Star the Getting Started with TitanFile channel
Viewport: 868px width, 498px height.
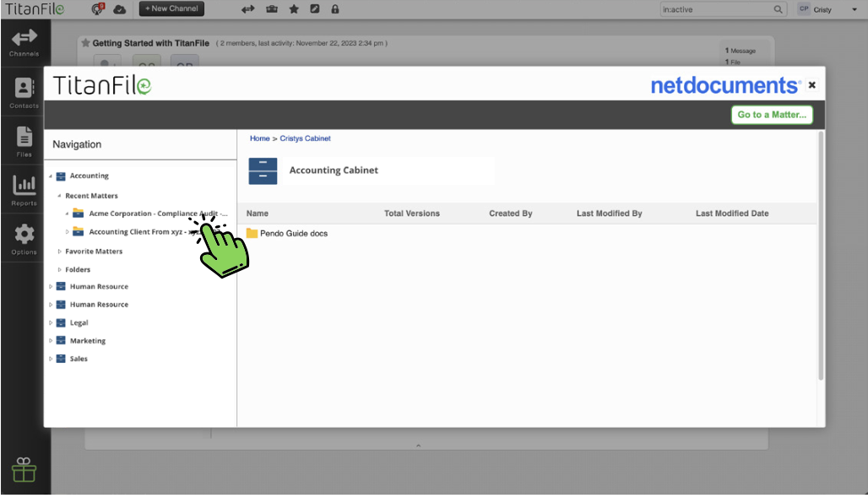86,42
